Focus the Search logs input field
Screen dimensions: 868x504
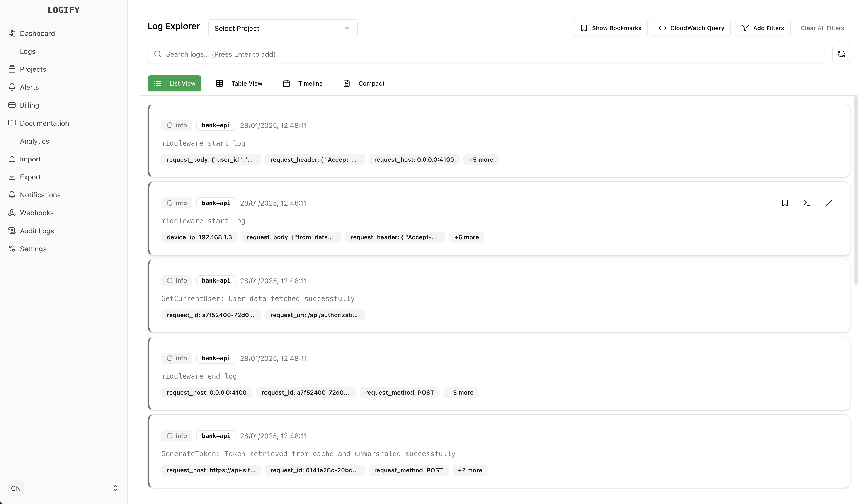(x=486, y=54)
